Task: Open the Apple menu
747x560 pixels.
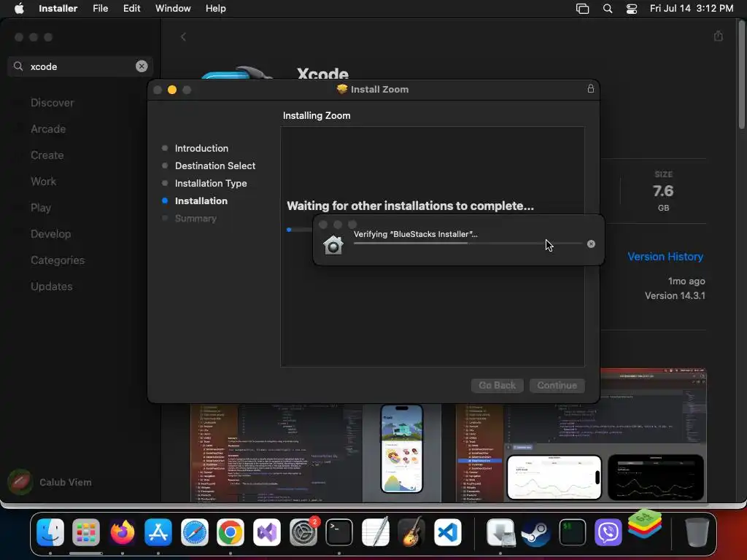Action: [x=19, y=9]
